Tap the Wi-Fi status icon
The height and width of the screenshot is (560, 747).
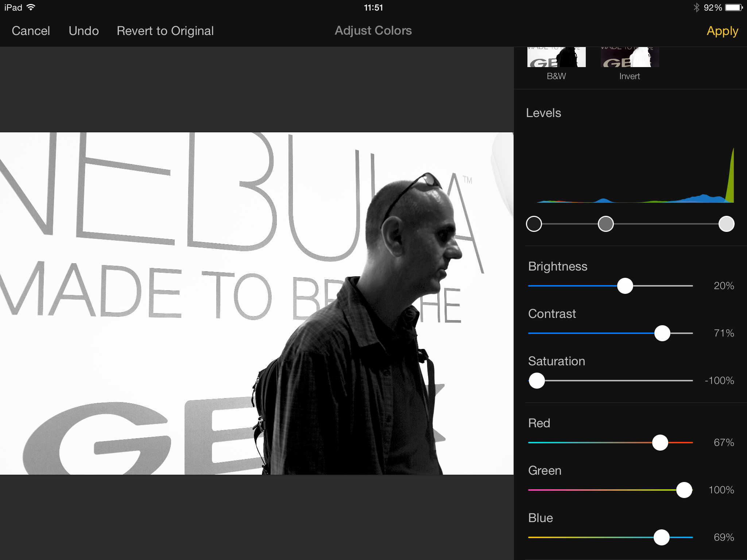[x=31, y=7]
